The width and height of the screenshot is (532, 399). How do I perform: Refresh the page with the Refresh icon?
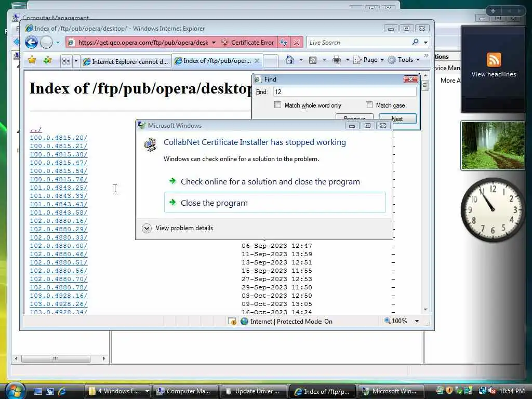pos(283,43)
